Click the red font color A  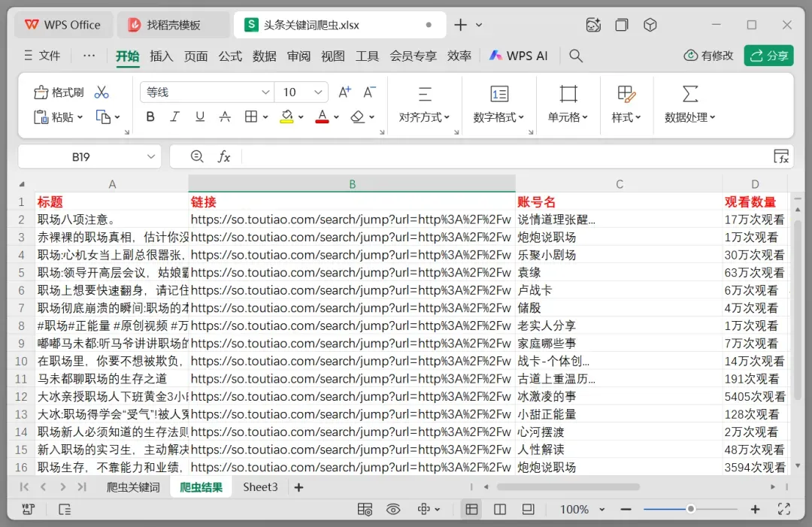coord(322,117)
